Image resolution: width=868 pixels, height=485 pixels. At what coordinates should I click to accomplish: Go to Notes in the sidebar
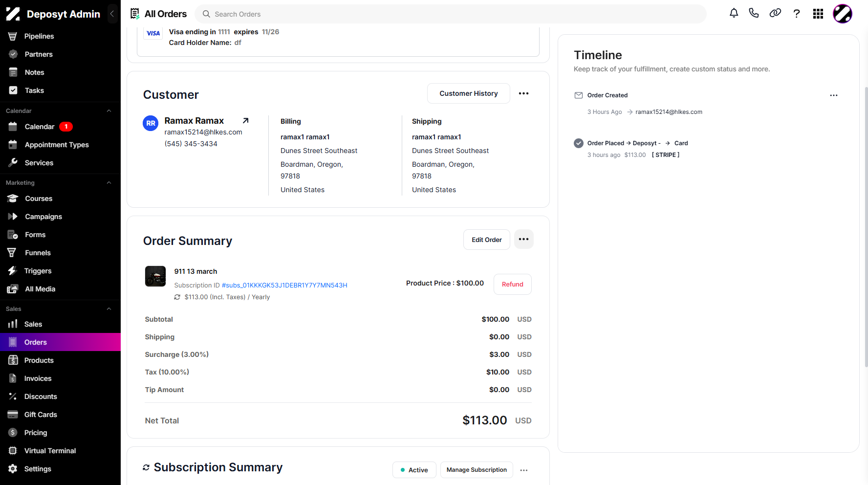(60, 72)
